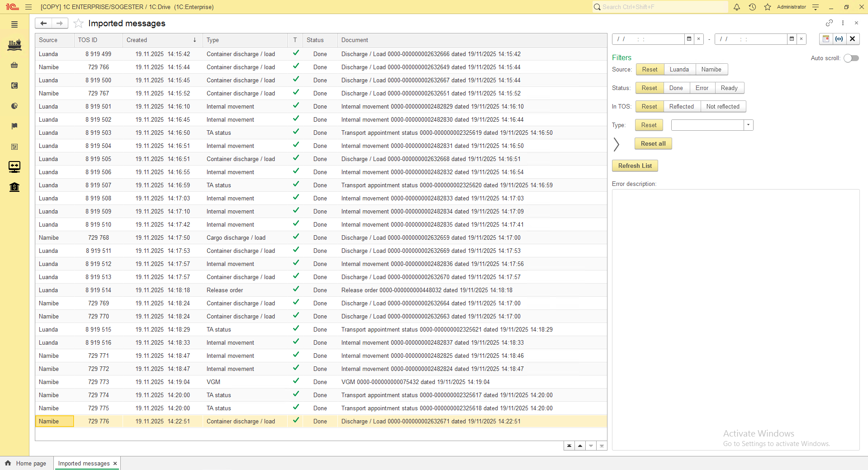This screenshot has width=868, height=470.
Task: Open history clock icon
Action: [752, 7]
